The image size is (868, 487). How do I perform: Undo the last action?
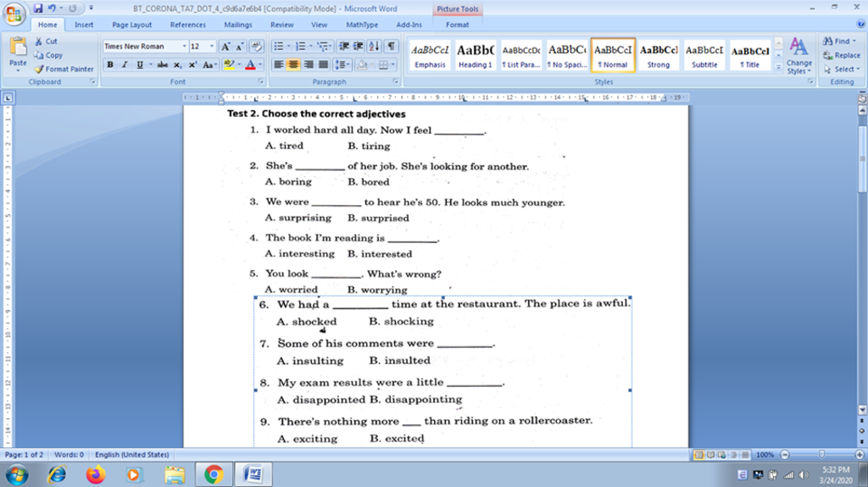(52, 8)
